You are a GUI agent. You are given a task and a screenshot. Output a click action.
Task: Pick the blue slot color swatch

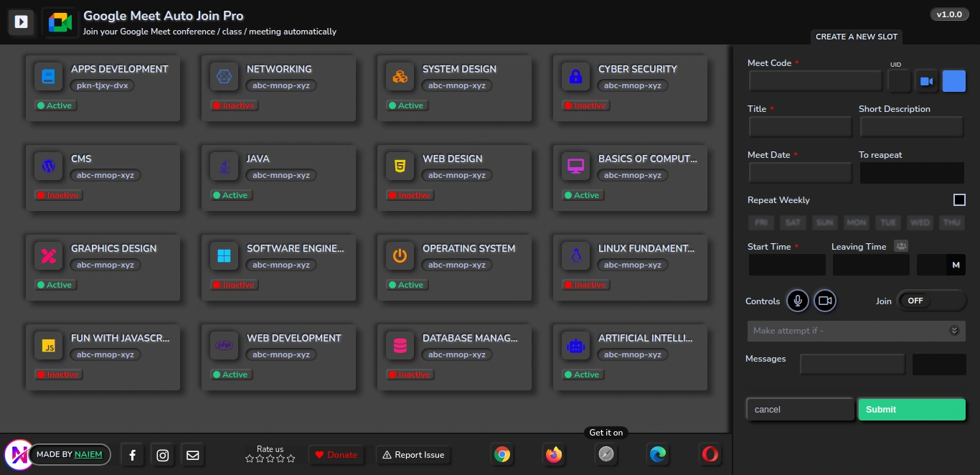click(x=953, y=81)
